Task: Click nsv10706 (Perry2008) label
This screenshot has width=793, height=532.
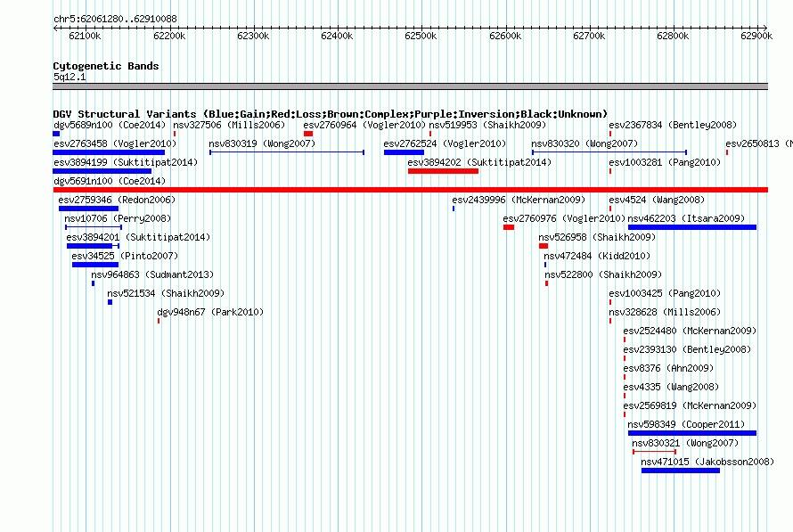Action: click(x=118, y=218)
